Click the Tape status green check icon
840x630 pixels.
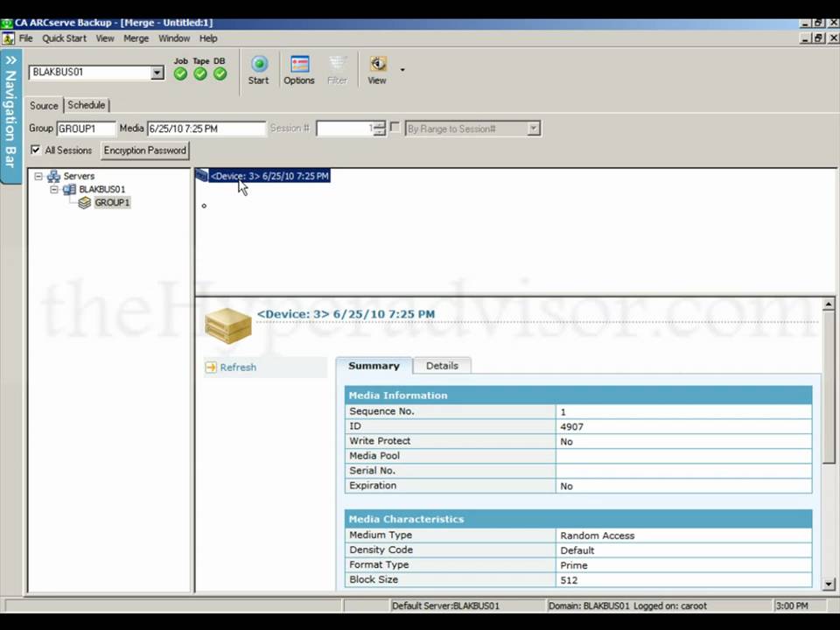pyautogui.click(x=200, y=73)
